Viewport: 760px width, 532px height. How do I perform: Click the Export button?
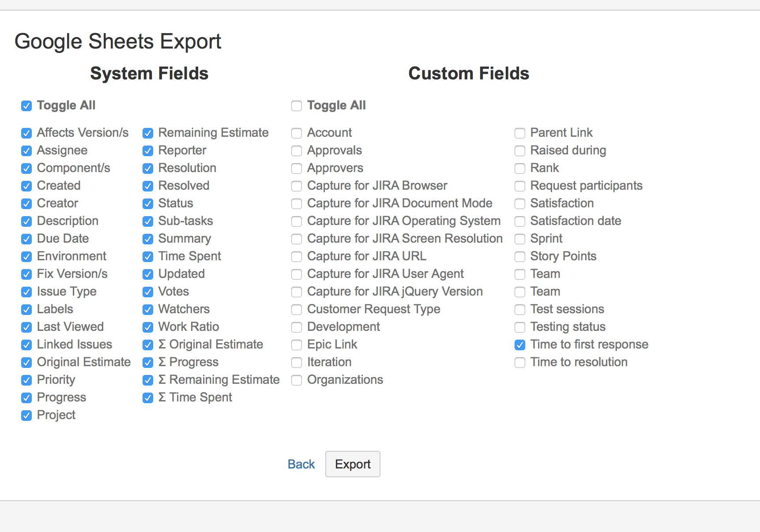[353, 464]
